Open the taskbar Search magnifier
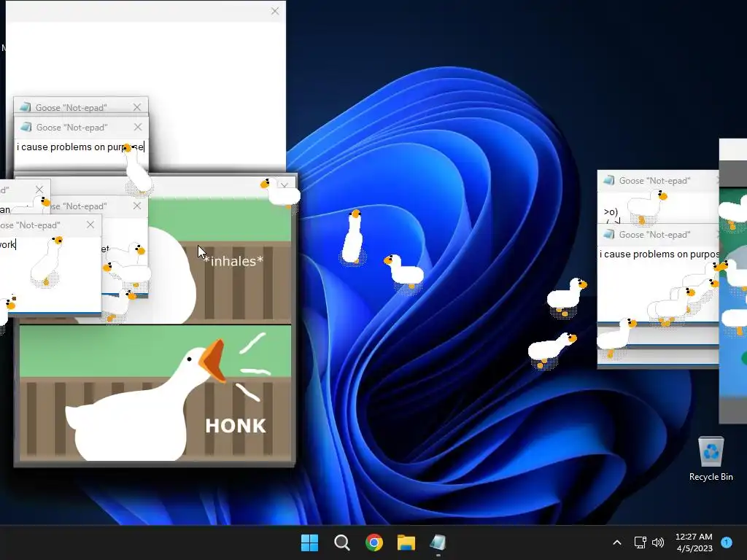The image size is (747, 560). [341, 542]
